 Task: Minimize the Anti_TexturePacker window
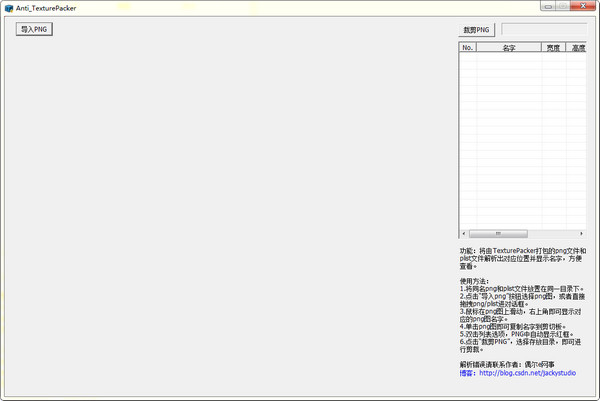[548, 6]
